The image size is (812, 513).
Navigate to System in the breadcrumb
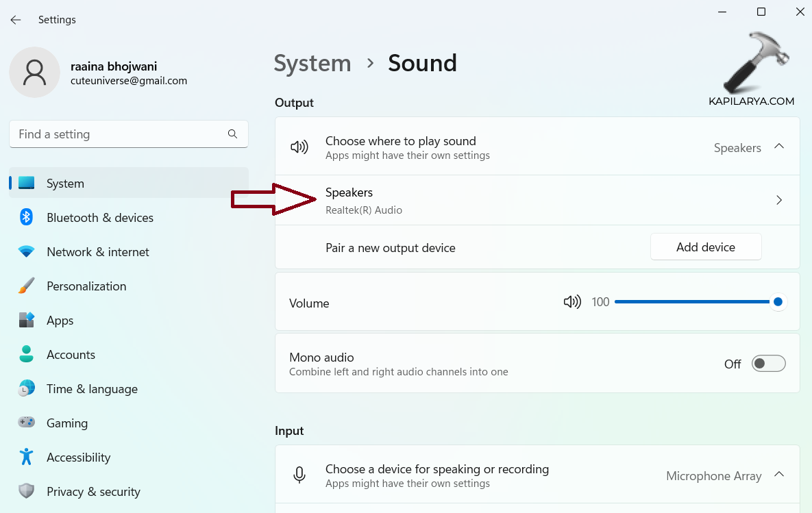coord(312,63)
